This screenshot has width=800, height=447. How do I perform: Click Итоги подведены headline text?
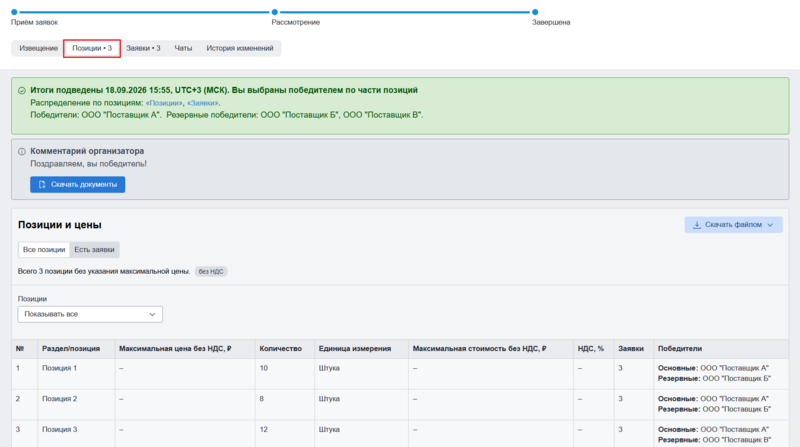tap(224, 90)
